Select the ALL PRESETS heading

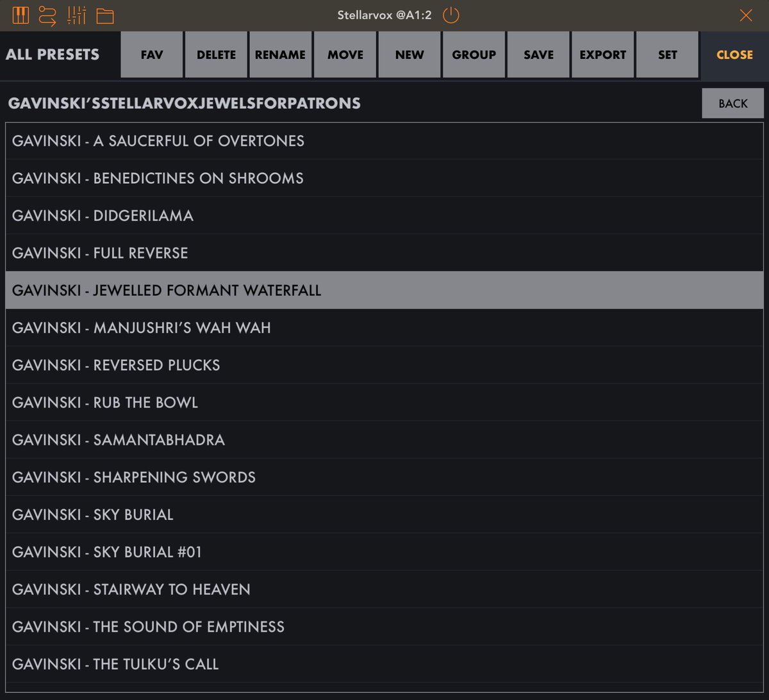click(53, 55)
